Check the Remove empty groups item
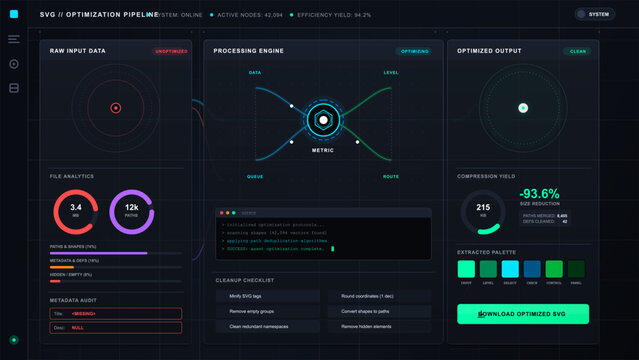 point(268,311)
